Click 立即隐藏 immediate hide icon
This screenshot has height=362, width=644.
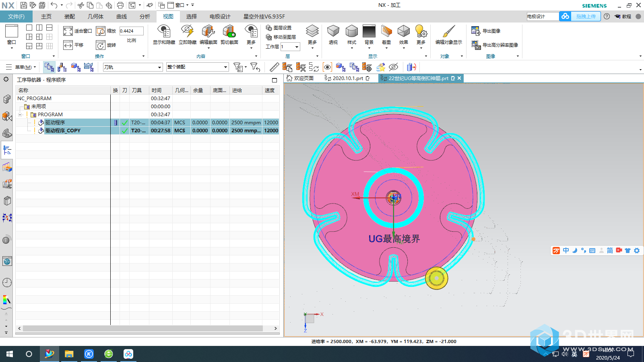[187, 31]
